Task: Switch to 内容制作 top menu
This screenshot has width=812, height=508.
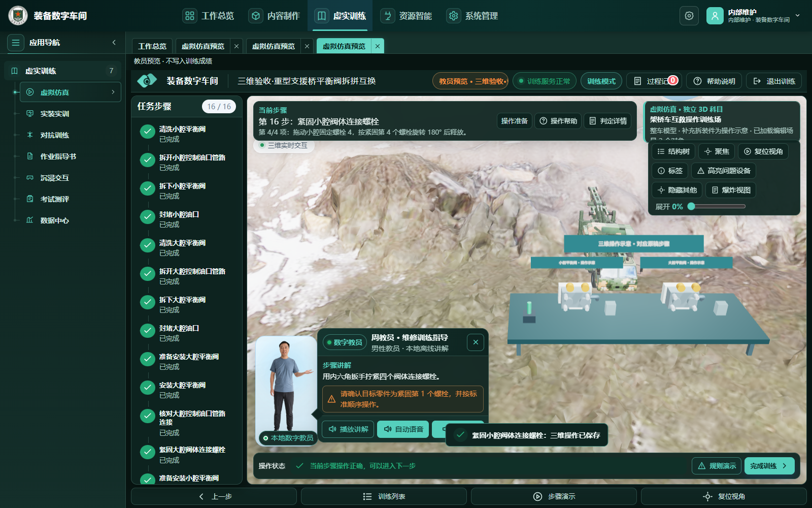Action: click(x=274, y=16)
